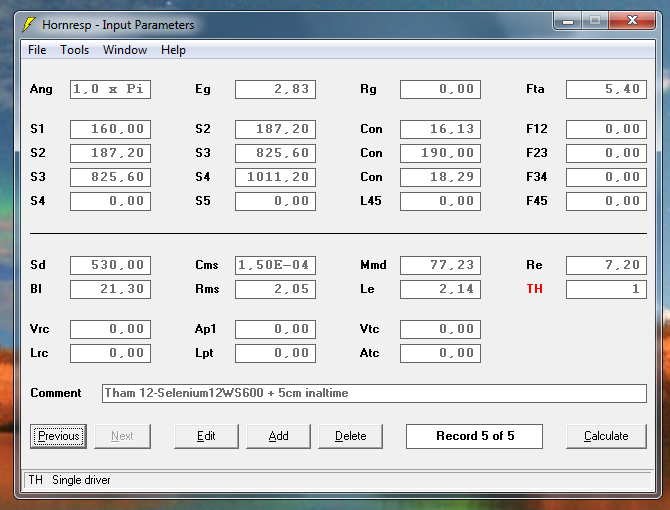Click the Comment label
This screenshot has height=510, width=670.
coord(56,393)
